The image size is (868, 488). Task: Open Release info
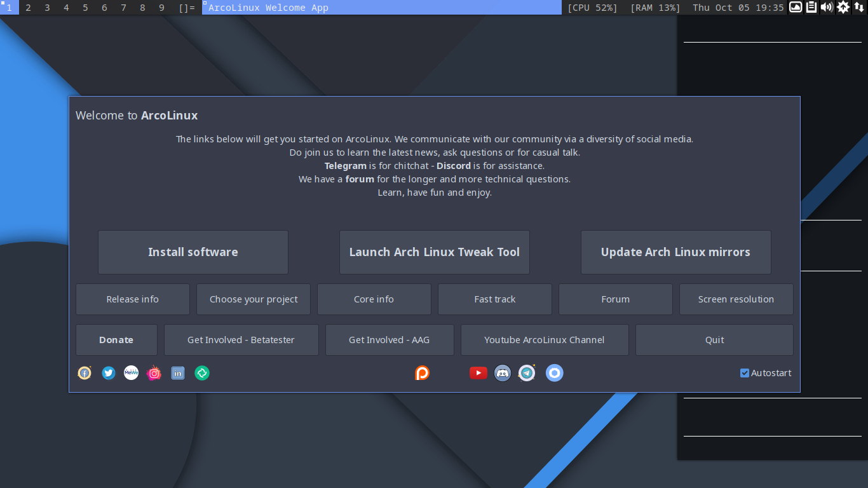133,299
